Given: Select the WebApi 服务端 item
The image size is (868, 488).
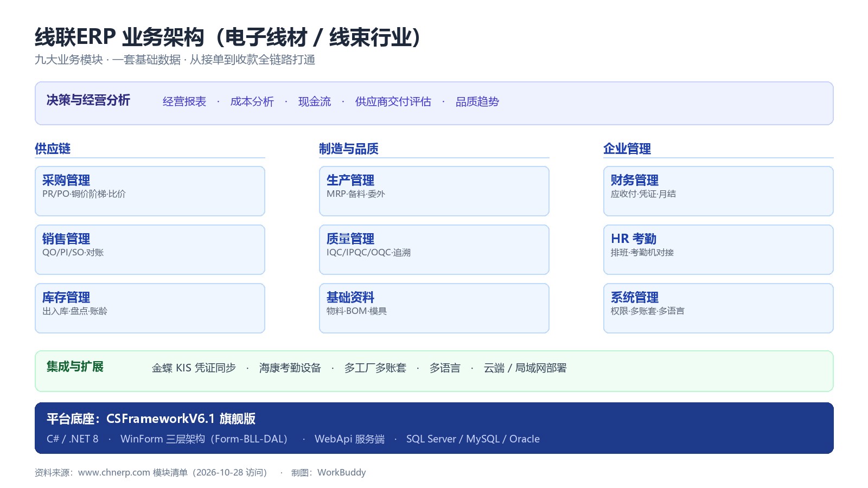Looking at the screenshot, I should point(349,439).
